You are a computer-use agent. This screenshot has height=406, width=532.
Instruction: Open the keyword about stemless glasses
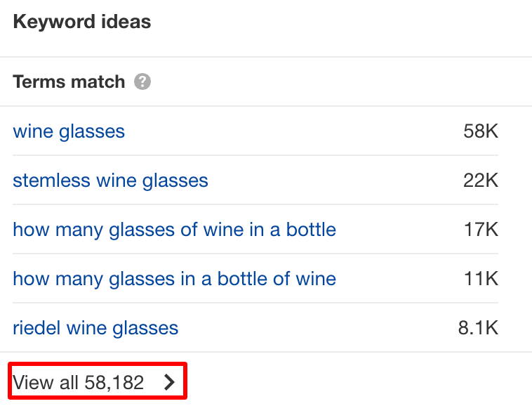click(x=110, y=181)
